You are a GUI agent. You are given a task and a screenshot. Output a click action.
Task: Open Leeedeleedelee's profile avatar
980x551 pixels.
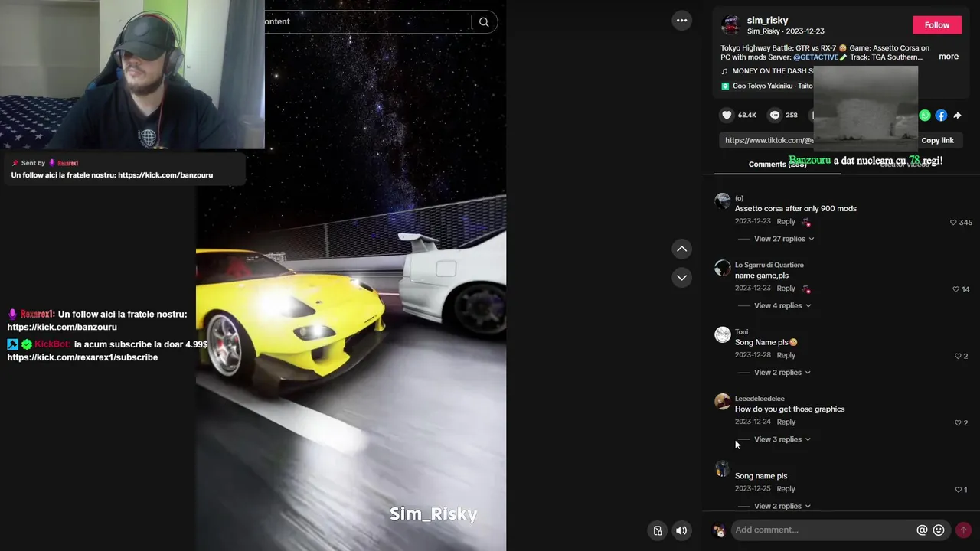[723, 402]
